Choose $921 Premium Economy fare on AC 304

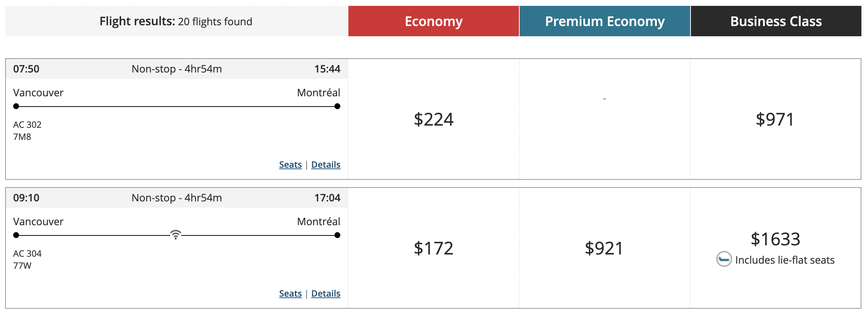[604, 248]
